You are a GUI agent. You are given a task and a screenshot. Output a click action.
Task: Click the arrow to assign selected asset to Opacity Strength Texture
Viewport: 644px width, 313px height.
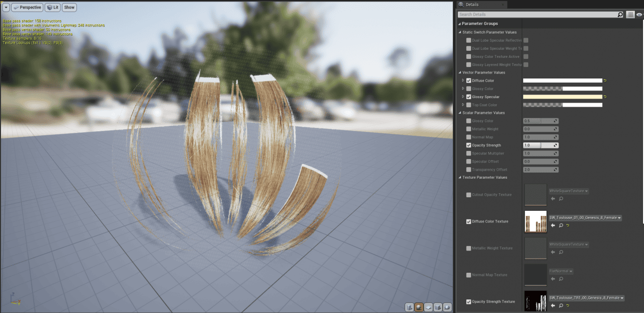tap(552, 305)
